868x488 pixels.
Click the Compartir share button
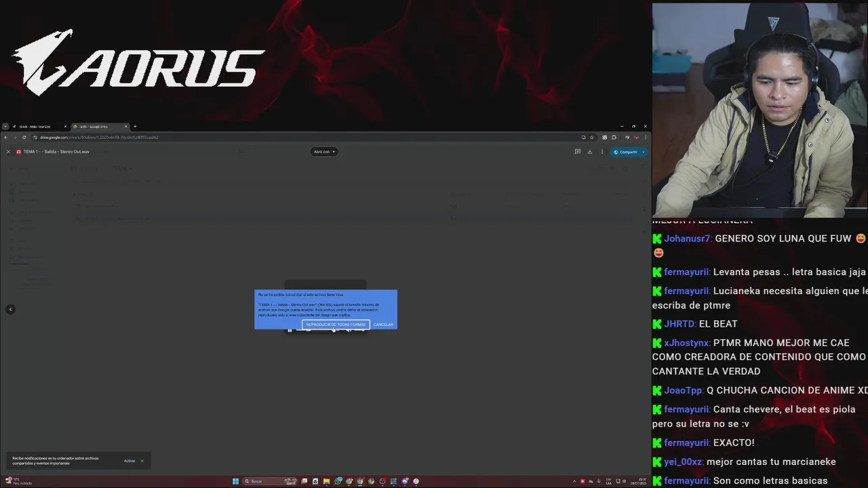(625, 152)
